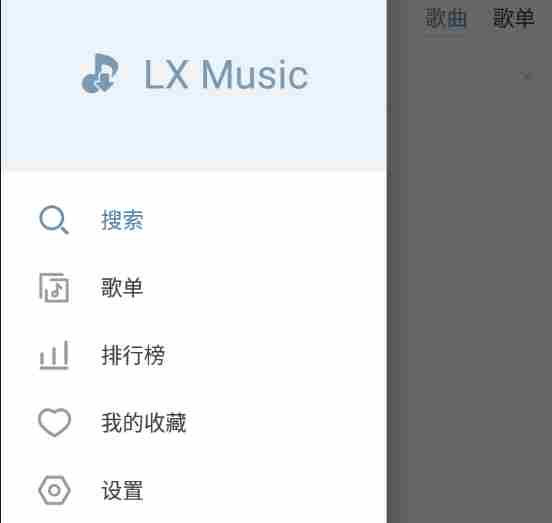This screenshot has height=523, width=552.
Task: Click blank row area right of 搜索
Action: tap(264, 220)
